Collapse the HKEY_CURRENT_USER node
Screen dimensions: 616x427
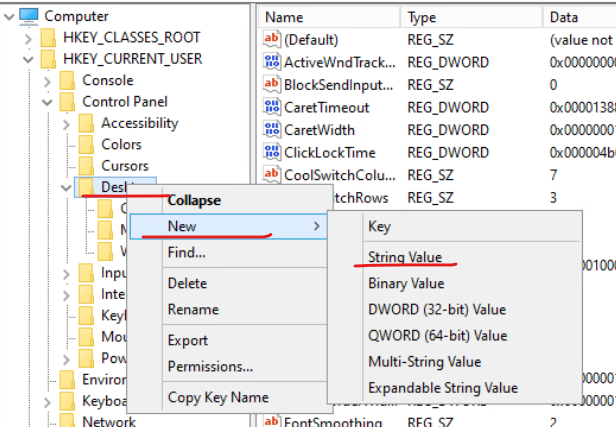(x=28, y=60)
